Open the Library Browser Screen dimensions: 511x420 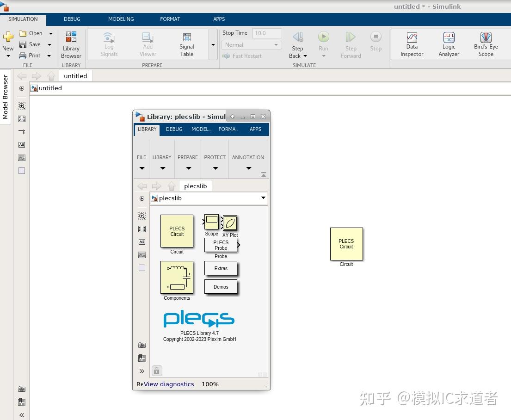pos(71,44)
